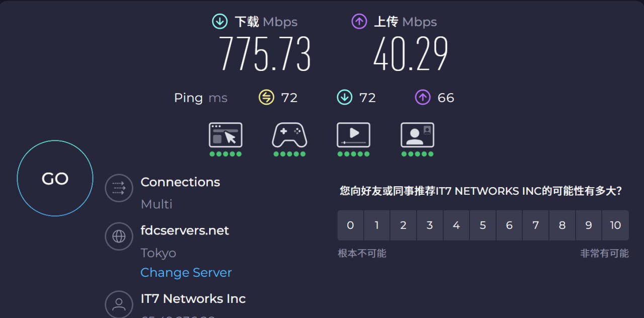Click the download ping latency icon
This screenshot has width=644, height=318.
(x=344, y=97)
